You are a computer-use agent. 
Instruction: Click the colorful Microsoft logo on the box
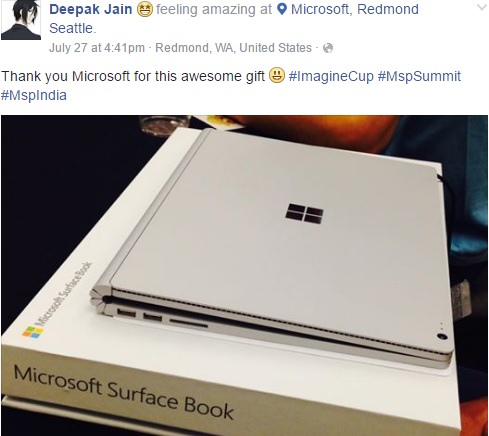33,332
